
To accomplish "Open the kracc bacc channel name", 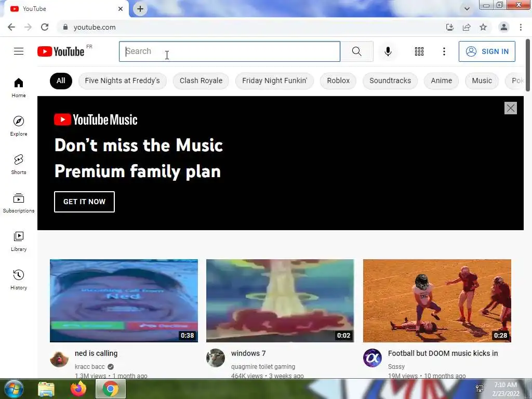I will coord(89,367).
